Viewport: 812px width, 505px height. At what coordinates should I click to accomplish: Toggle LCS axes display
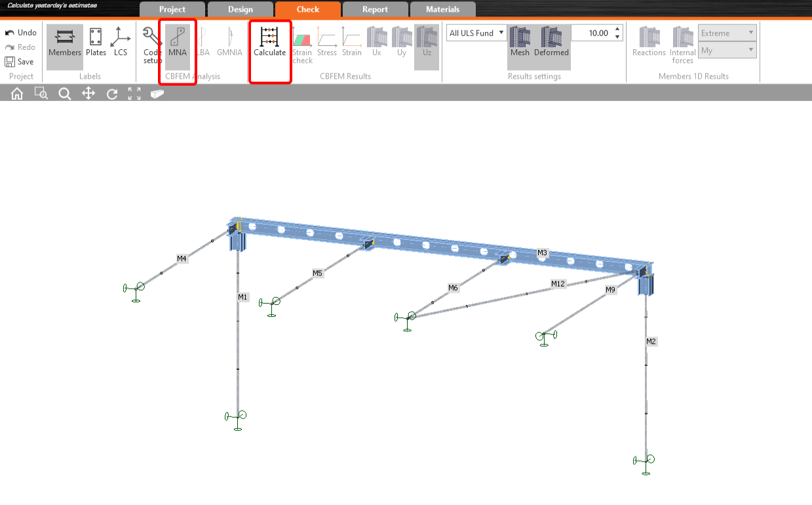coord(121,42)
